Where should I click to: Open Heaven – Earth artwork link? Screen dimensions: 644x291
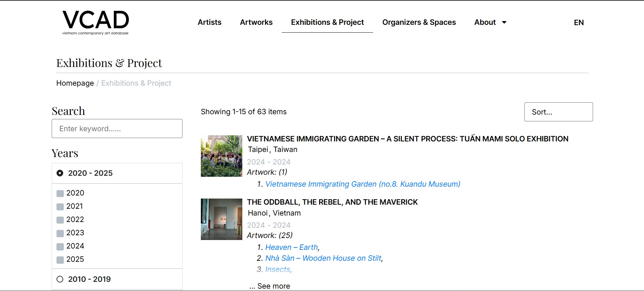pos(291,247)
